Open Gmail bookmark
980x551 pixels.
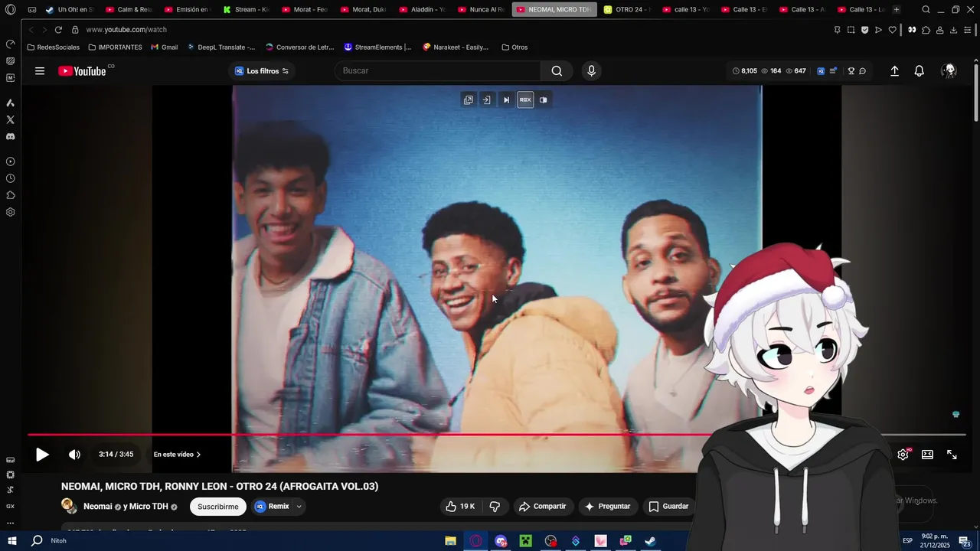point(164,47)
